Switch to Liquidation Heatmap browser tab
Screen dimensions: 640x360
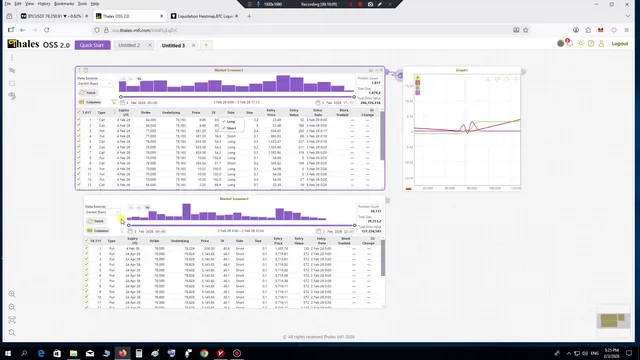point(204,16)
